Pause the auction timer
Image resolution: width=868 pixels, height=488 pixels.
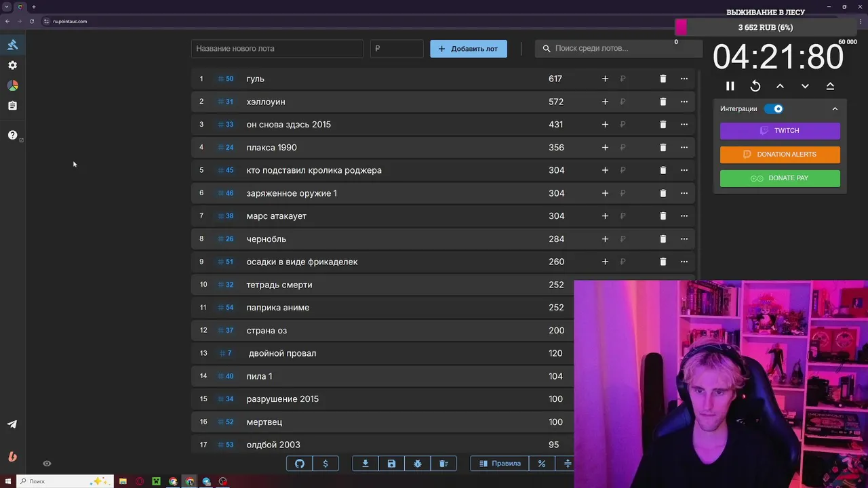tap(730, 86)
